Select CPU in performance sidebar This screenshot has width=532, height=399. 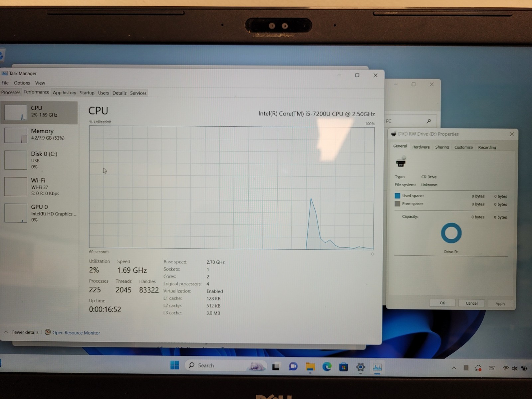[39, 112]
